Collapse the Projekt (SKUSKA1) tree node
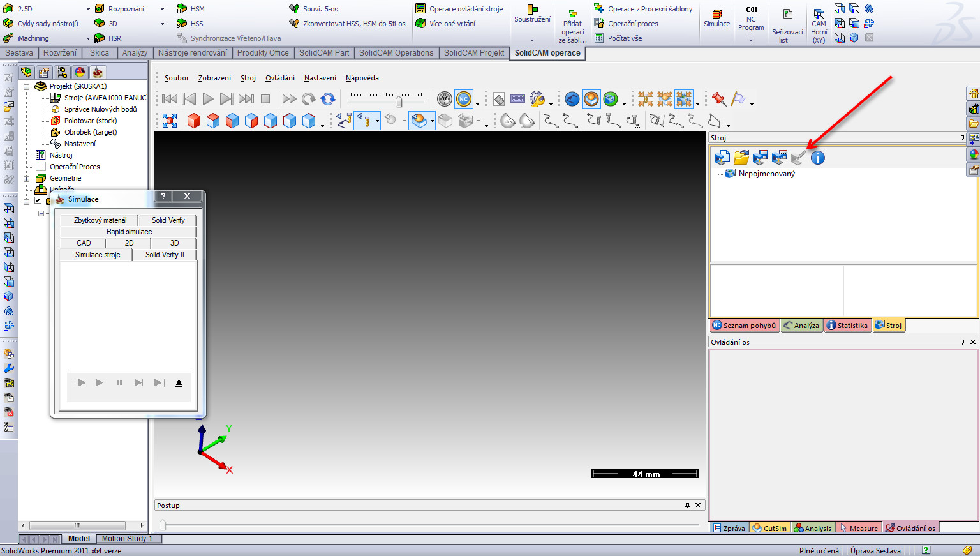Image resolution: width=980 pixels, height=556 pixels. coord(27,87)
